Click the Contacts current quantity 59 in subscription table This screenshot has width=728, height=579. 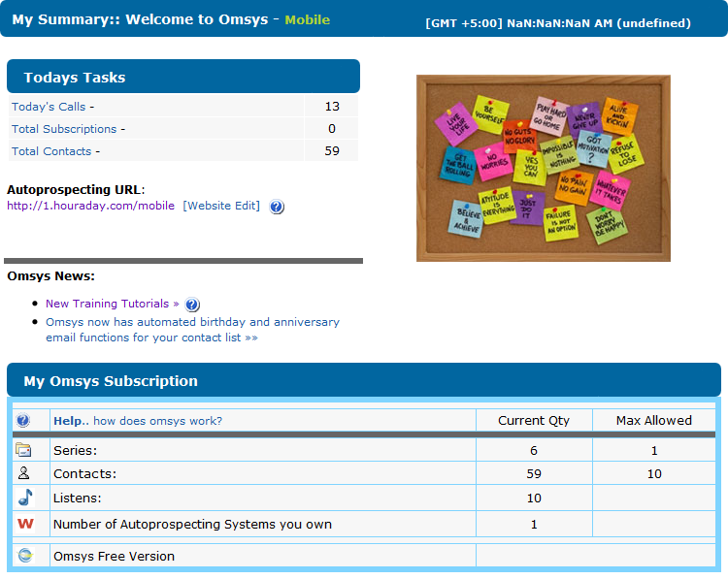[534, 473]
